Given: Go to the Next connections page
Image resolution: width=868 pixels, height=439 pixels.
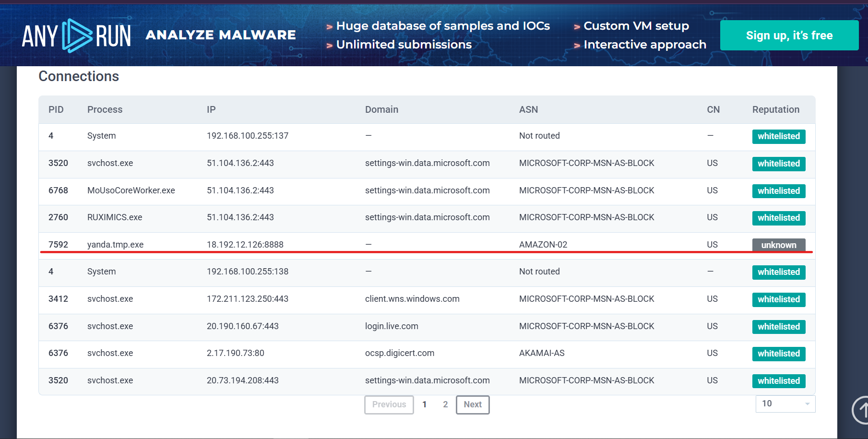Looking at the screenshot, I should click(x=473, y=404).
